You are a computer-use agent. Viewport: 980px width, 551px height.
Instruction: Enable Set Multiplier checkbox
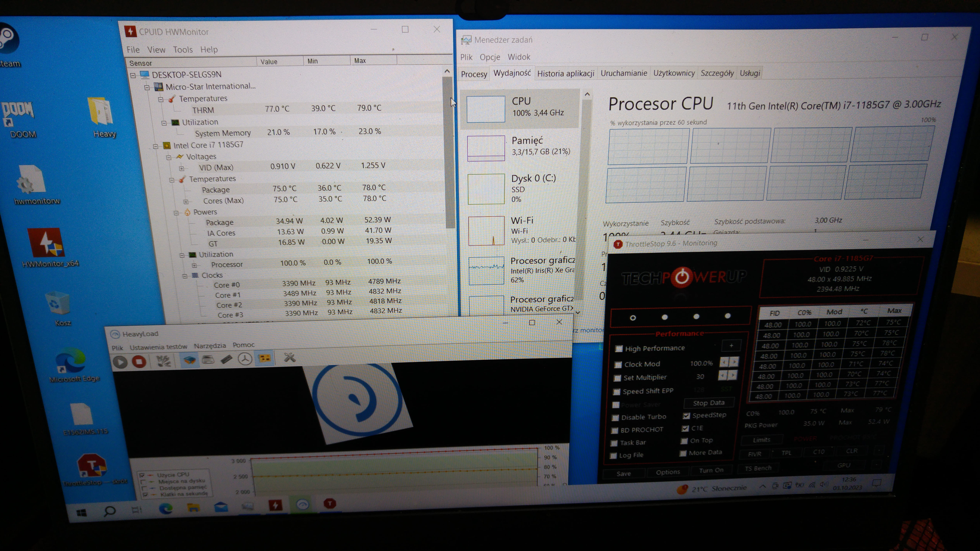pos(617,378)
